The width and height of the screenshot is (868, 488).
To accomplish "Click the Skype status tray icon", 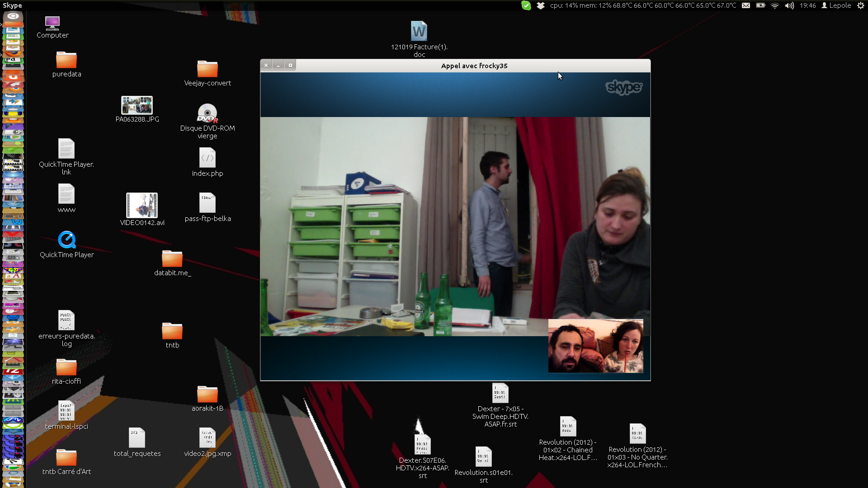I will [526, 5].
